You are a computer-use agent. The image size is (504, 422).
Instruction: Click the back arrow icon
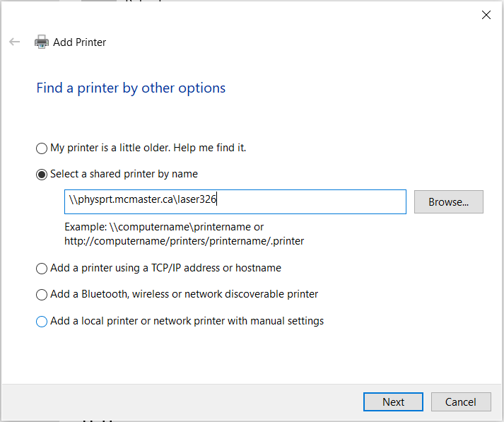pyautogui.click(x=15, y=42)
